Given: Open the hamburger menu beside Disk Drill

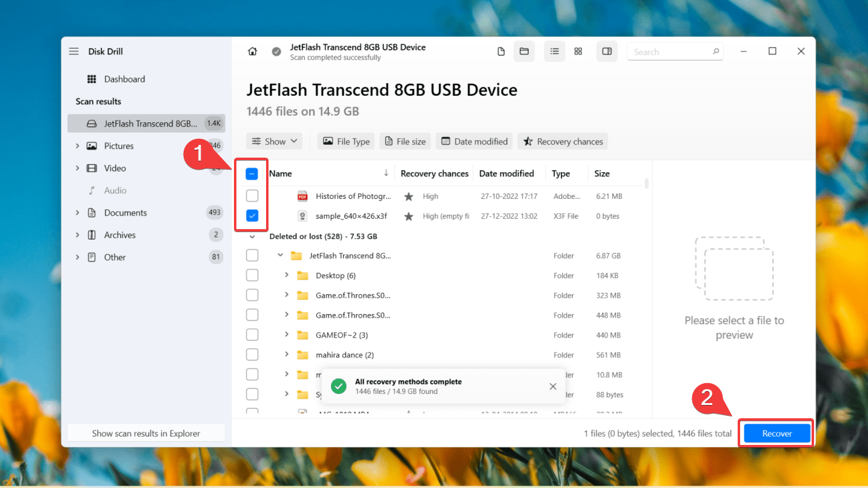Looking at the screenshot, I should click(x=74, y=52).
